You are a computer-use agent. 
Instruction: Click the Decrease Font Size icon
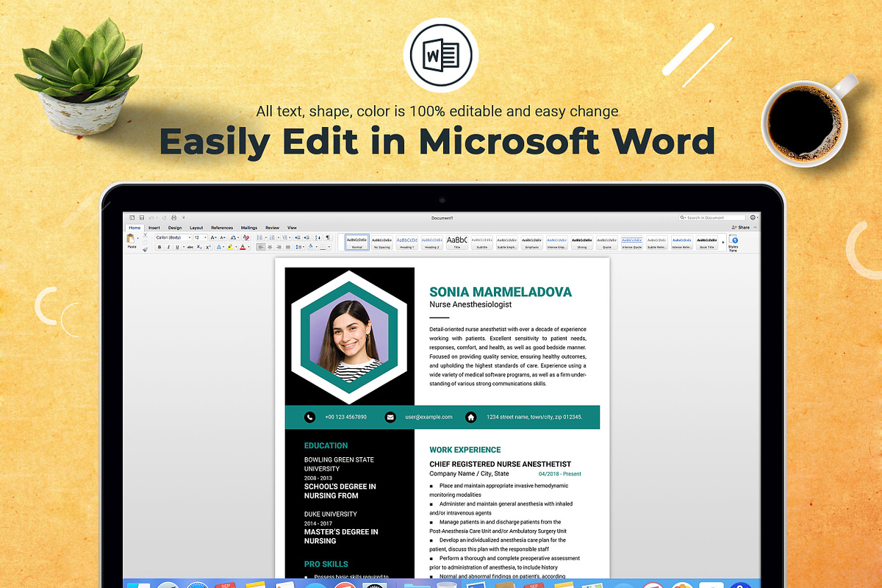[223, 237]
